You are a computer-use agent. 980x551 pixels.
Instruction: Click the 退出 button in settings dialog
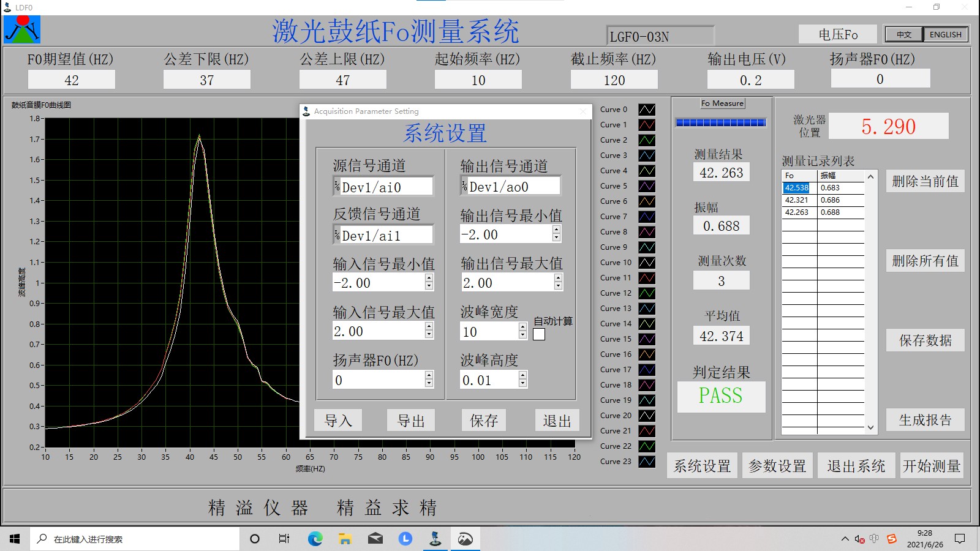[557, 421]
